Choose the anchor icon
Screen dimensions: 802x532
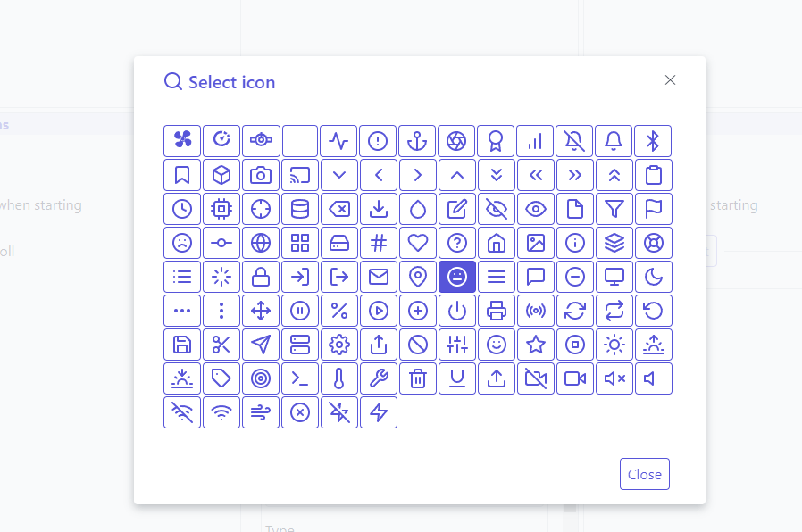[x=418, y=141]
